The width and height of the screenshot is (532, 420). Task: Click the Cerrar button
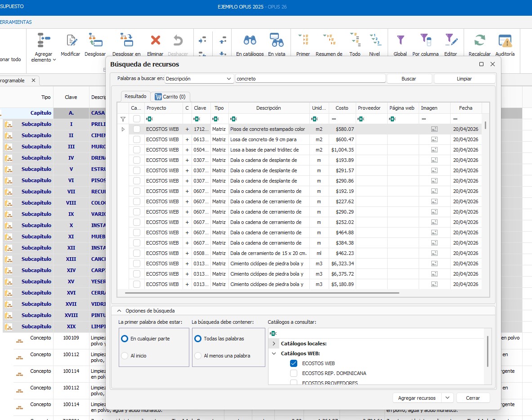tap(473, 398)
